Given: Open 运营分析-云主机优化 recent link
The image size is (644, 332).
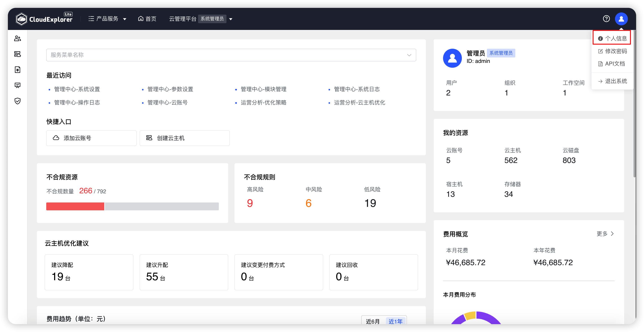Looking at the screenshot, I should tap(360, 102).
